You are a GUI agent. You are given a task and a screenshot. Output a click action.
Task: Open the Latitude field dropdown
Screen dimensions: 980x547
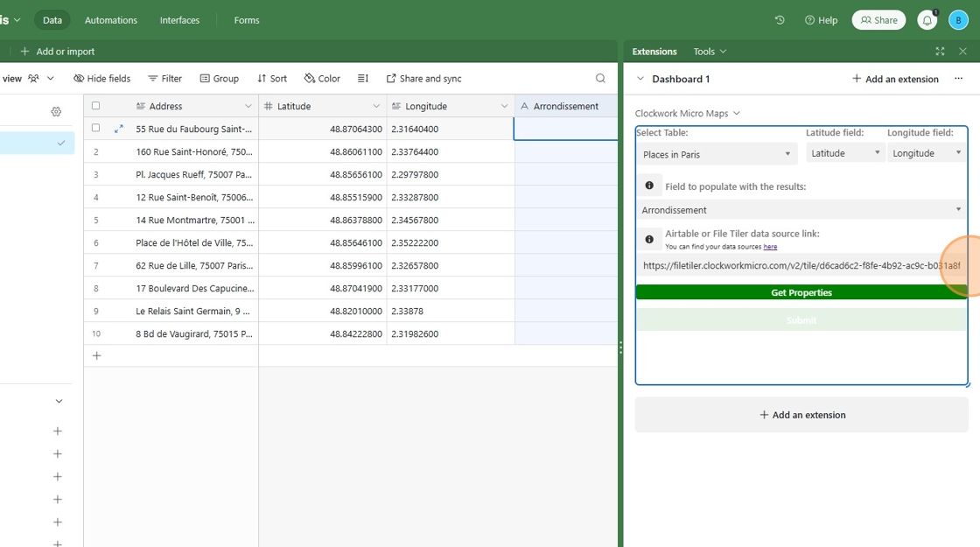pyautogui.click(x=845, y=153)
